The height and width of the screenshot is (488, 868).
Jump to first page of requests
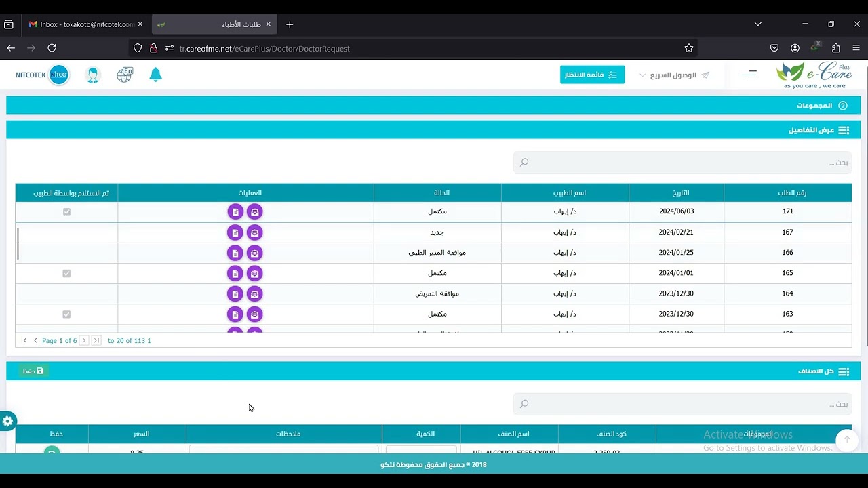[24, 340]
